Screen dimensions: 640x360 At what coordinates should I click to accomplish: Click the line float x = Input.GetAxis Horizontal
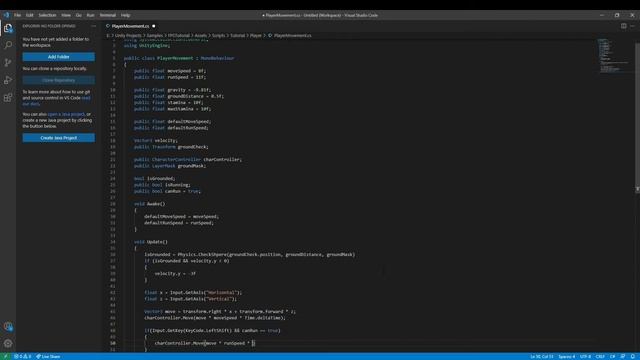[x=193, y=293]
